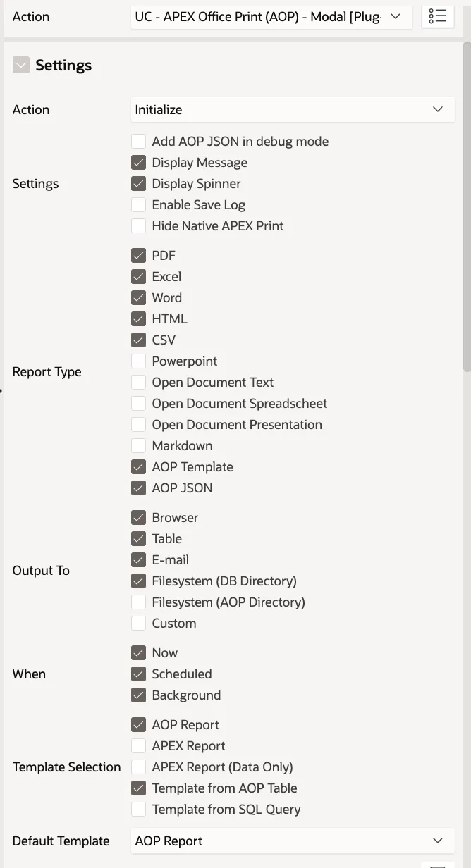Uncheck the Scheduled option under When
This screenshot has height=868, width=471.
point(139,674)
